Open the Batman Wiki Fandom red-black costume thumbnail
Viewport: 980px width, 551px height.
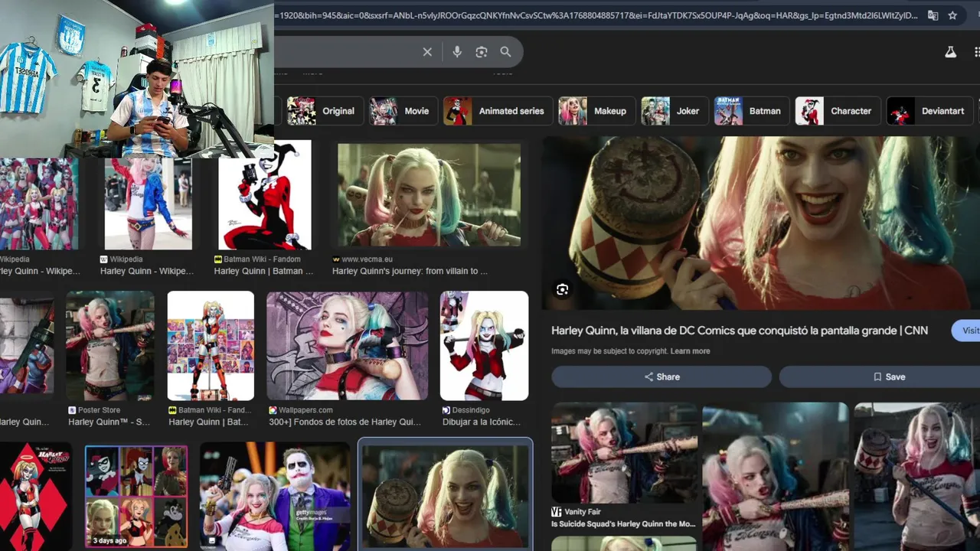click(265, 195)
